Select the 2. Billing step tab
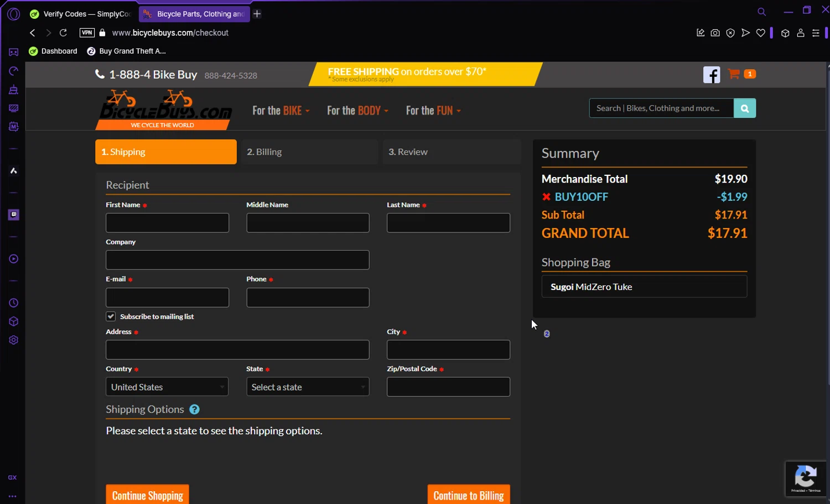 [x=309, y=152]
